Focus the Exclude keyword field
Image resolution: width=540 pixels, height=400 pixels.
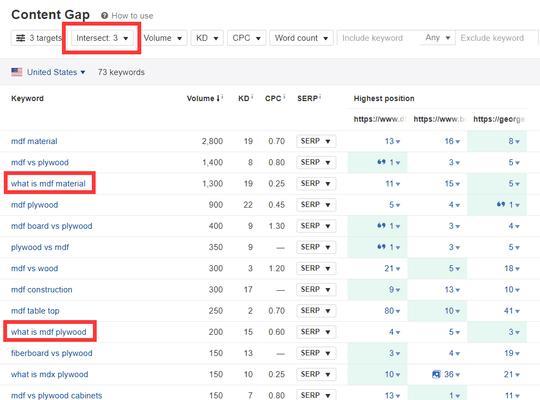[496, 38]
